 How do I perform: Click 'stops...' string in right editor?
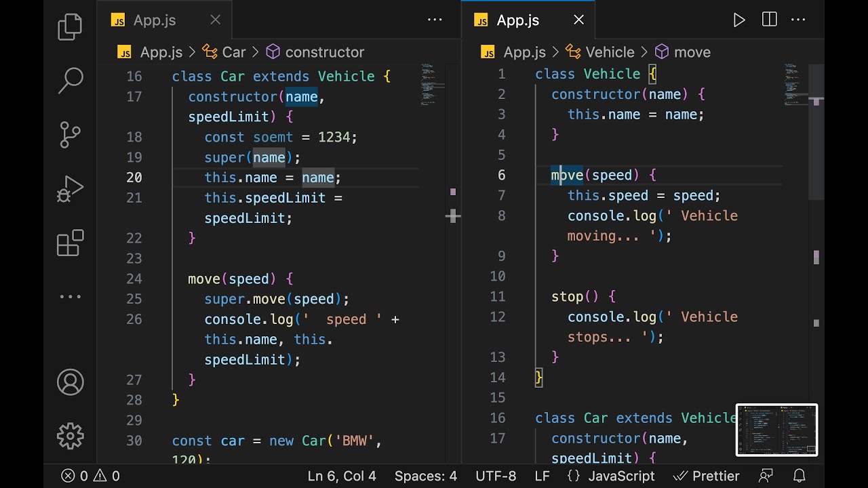pos(599,337)
